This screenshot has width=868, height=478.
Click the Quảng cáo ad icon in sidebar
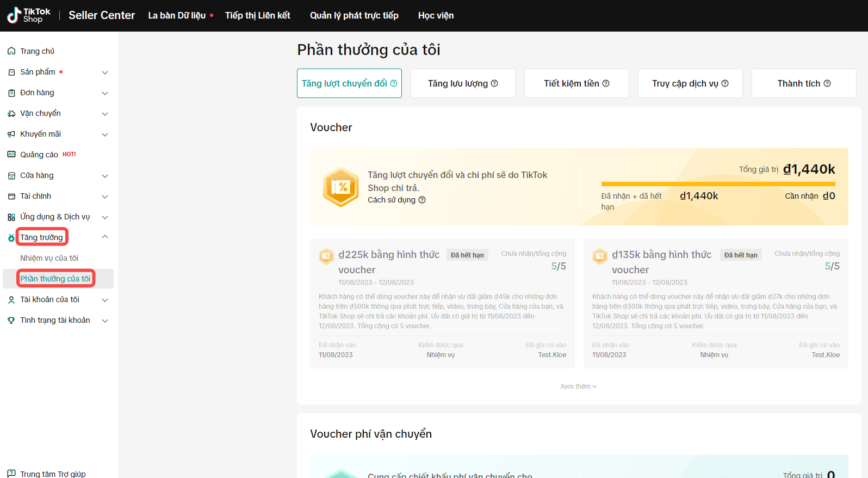[11, 155]
